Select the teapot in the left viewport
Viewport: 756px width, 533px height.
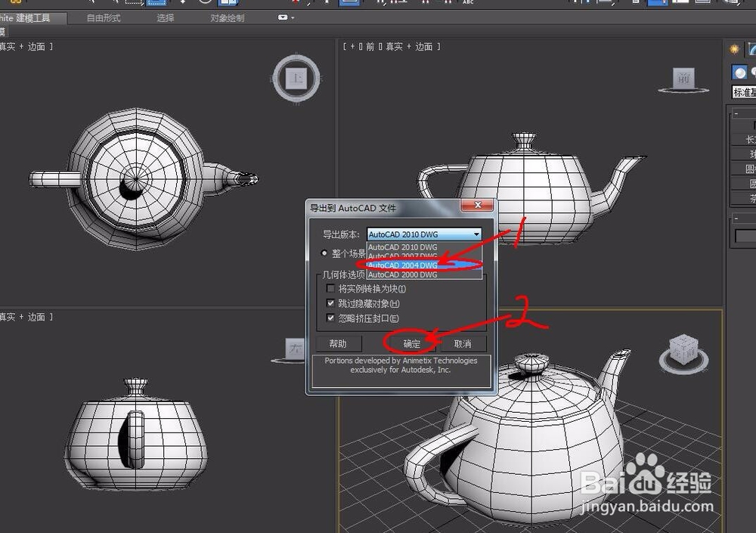pos(136,434)
